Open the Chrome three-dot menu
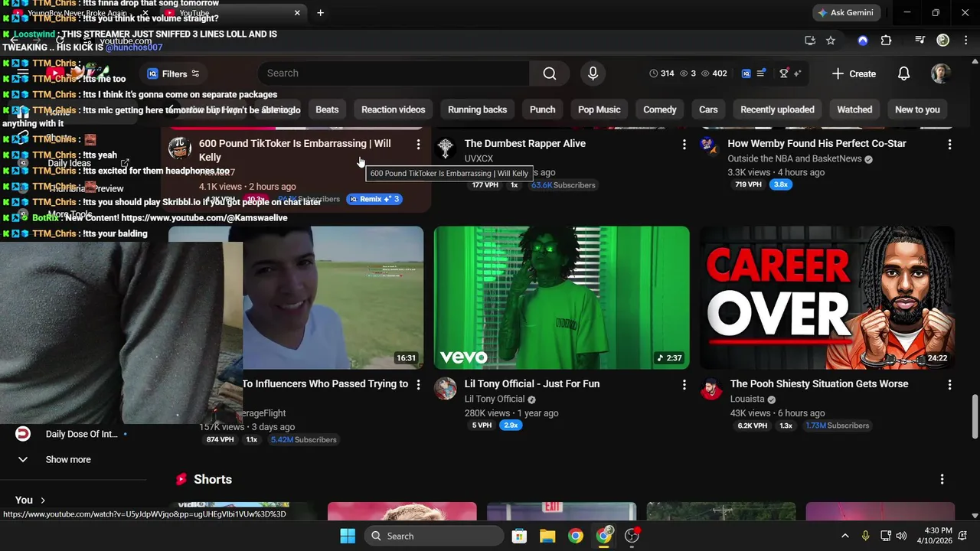This screenshot has height=551, width=980. tap(966, 41)
